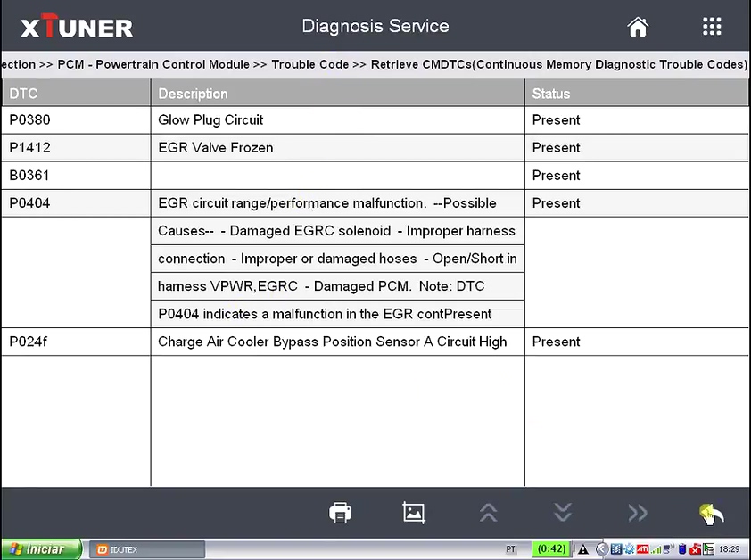Print the trouble code report
This screenshot has height=560, width=751.
pyautogui.click(x=340, y=513)
